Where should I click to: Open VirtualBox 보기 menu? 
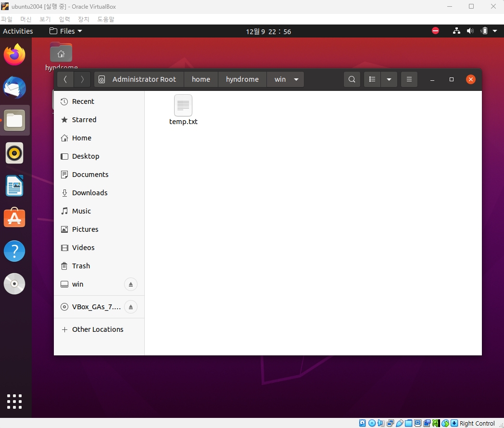[x=45, y=19]
